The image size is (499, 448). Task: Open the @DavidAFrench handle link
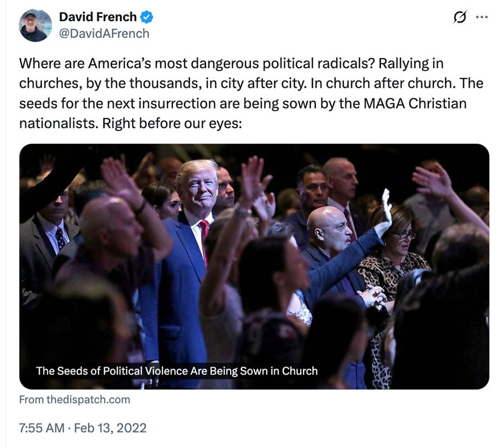pos(104,34)
